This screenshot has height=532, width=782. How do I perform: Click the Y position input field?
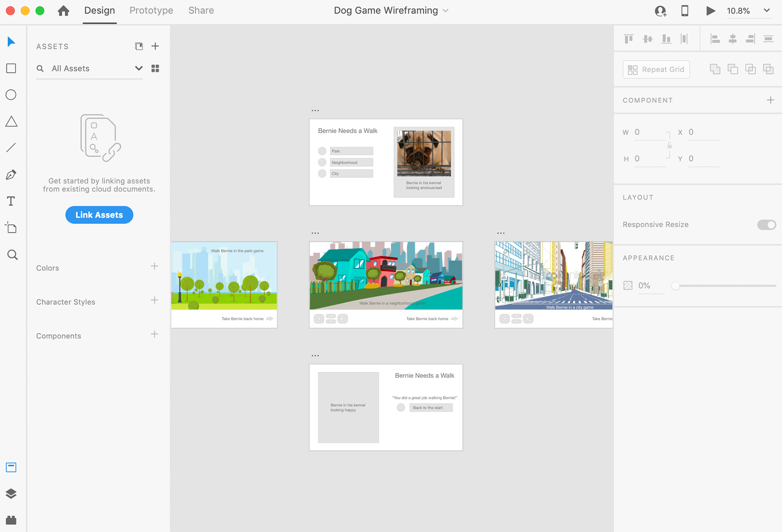[703, 159]
